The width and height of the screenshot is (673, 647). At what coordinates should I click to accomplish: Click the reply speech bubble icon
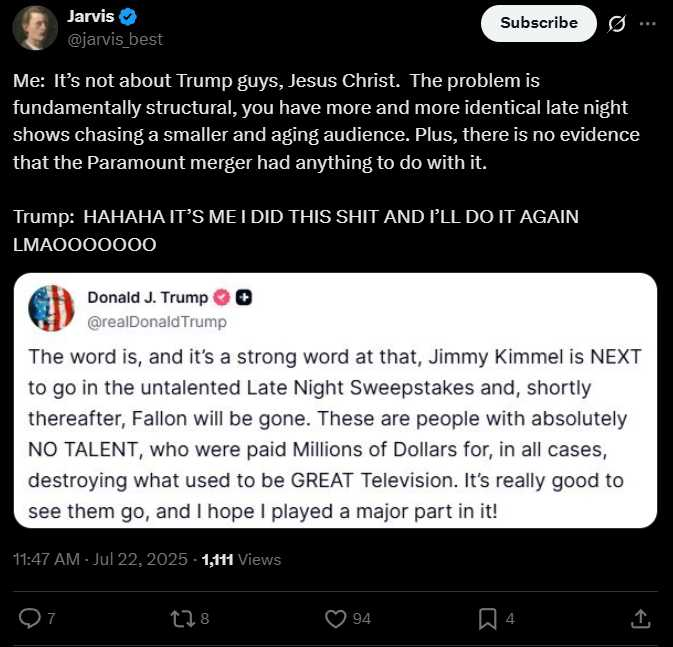coord(30,619)
